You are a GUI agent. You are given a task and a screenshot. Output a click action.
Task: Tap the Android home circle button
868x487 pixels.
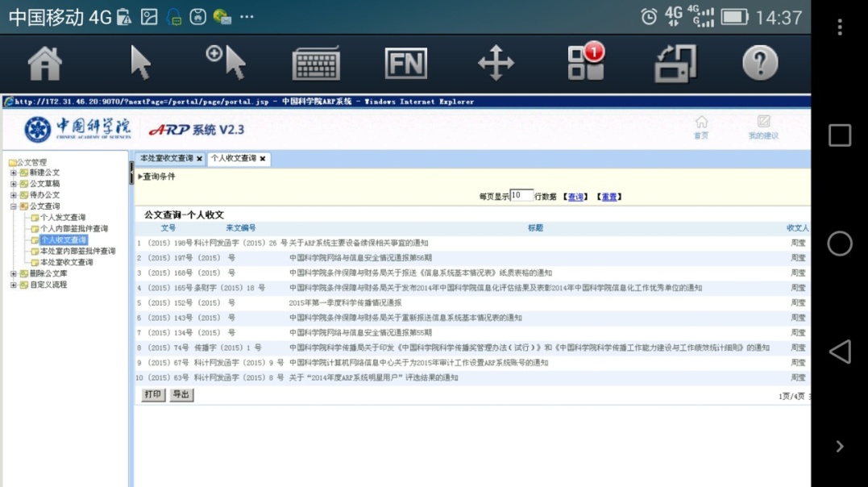tap(840, 243)
